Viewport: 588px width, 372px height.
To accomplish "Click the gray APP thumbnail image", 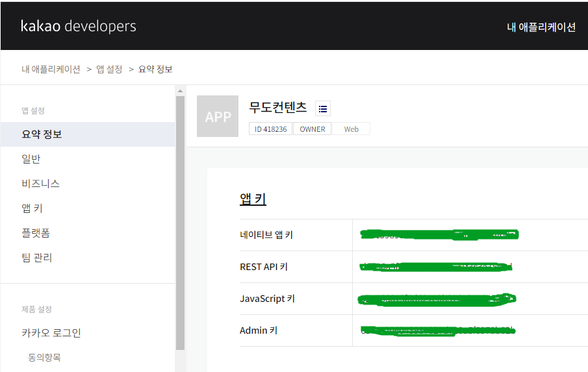I will point(218,116).
